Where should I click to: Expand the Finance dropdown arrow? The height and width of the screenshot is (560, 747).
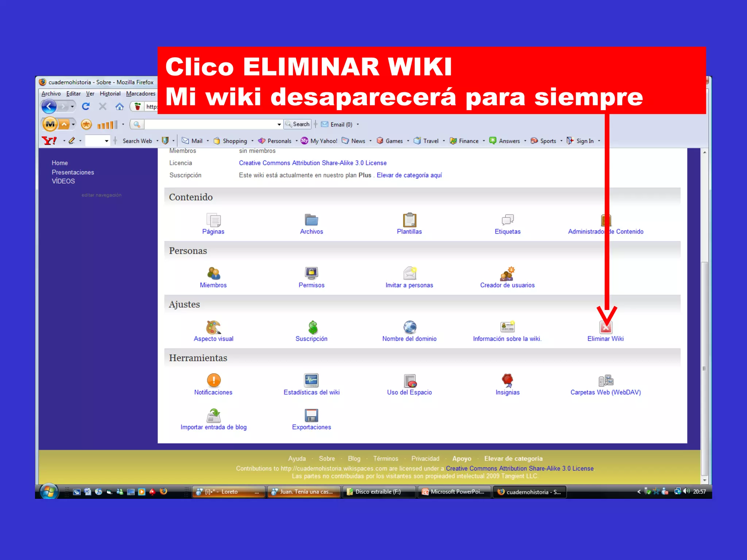pos(484,141)
